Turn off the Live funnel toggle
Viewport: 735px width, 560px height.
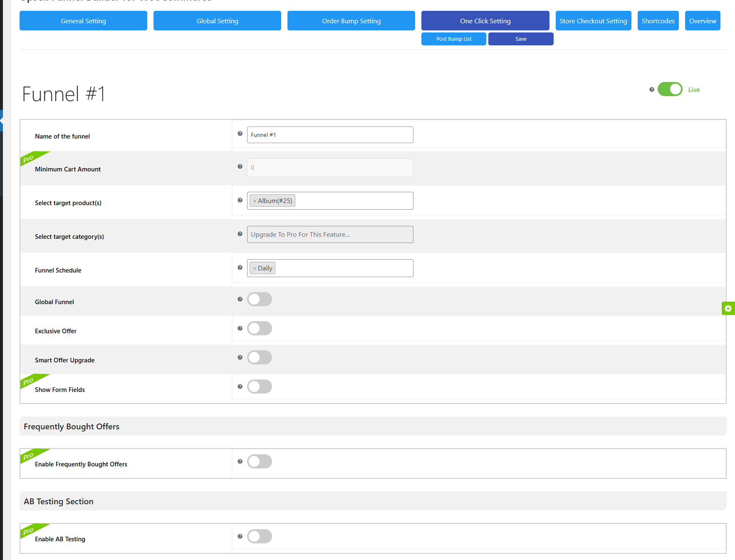point(670,89)
